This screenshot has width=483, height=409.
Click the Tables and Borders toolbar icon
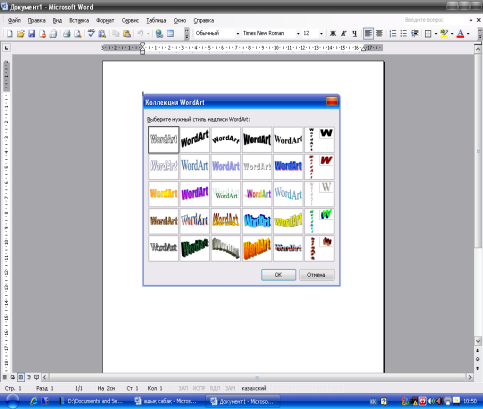point(170,34)
